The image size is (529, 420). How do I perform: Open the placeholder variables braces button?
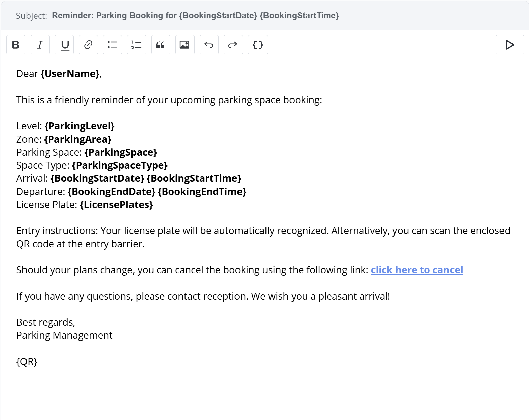258,45
